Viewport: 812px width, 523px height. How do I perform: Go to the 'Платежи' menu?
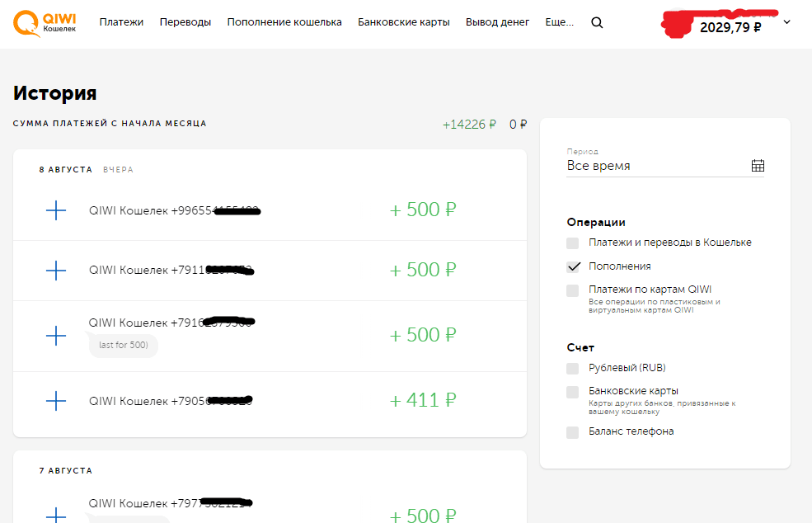[x=121, y=22]
